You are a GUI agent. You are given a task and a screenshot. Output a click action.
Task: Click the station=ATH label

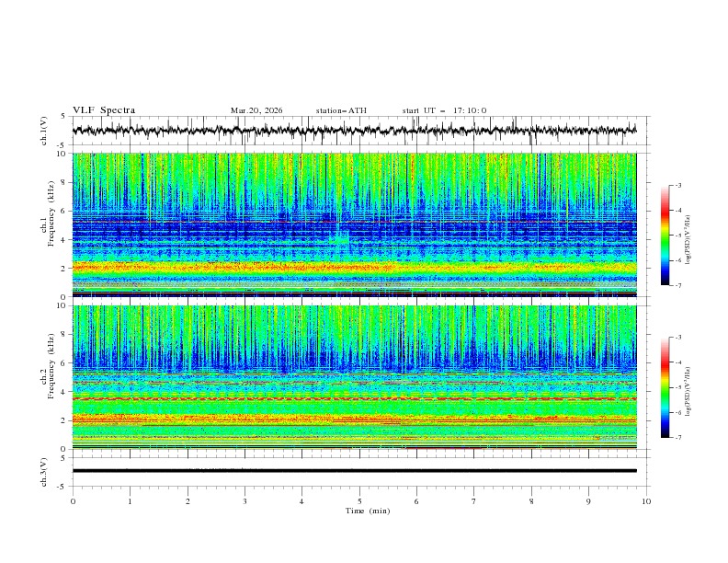pos(341,110)
